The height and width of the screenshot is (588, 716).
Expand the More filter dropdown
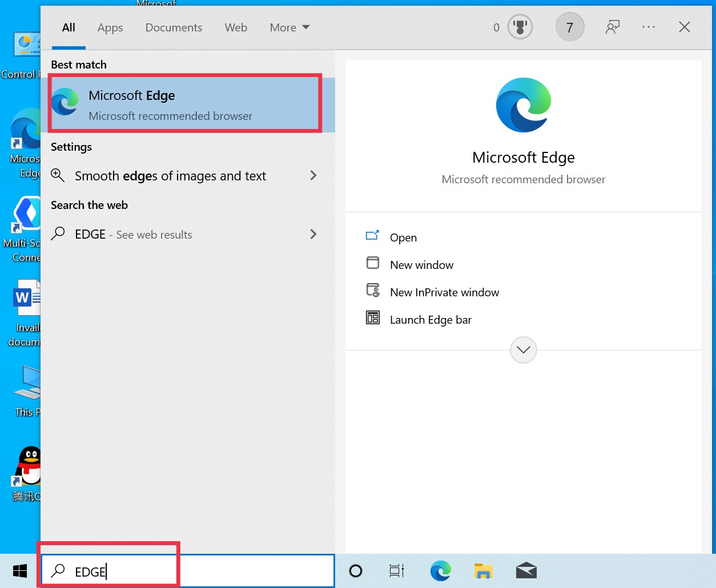coord(289,27)
